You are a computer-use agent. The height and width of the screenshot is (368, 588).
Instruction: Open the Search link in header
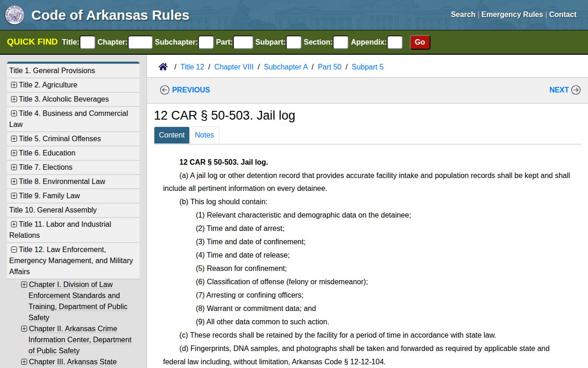click(x=463, y=14)
